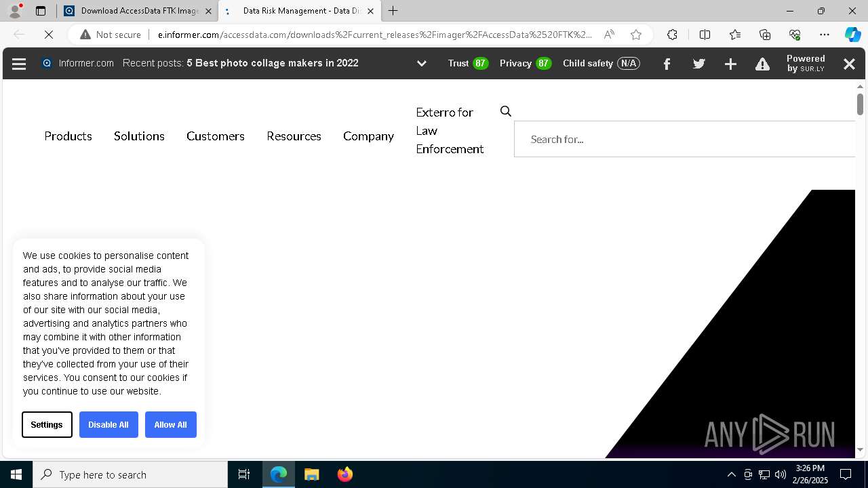Click the Not secure site info indicator

111,35
